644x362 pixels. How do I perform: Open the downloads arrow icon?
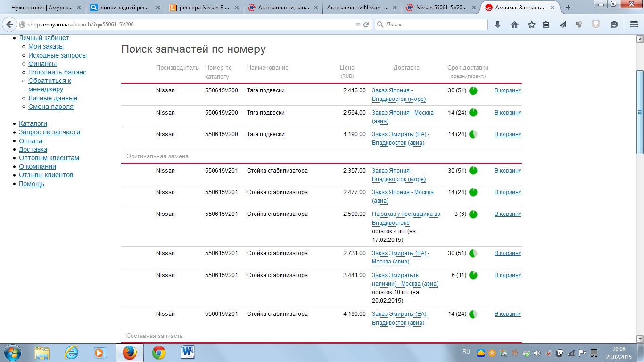point(498,25)
